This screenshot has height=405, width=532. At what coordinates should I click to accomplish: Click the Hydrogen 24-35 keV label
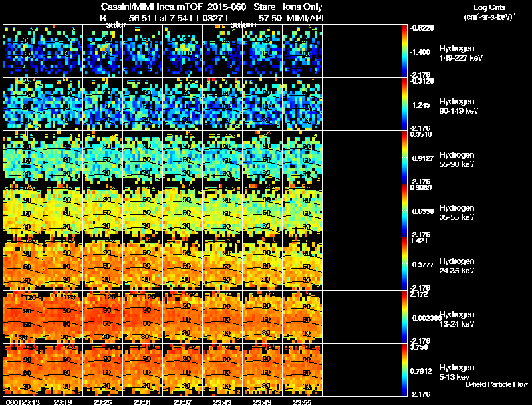[x=457, y=266]
